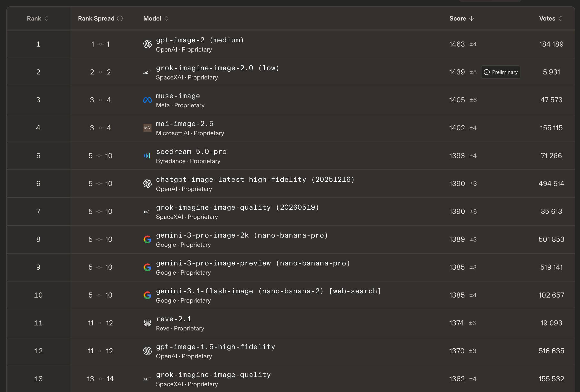The width and height of the screenshot is (580, 392).
Task: Click OpenAI logo beside gpt-image-1.5-high-fidelity
Action: click(148, 351)
